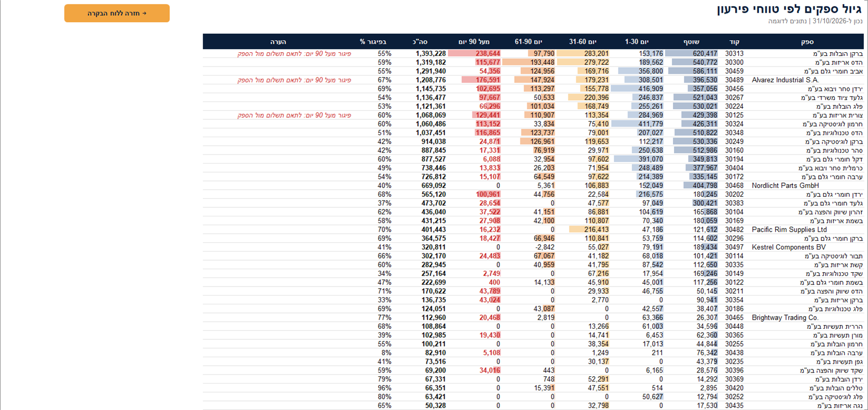Click the page title 'גיול ספקים לפי טווחי פירעון'
The height and width of the screenshot is (410, 868).
(789, 9)
